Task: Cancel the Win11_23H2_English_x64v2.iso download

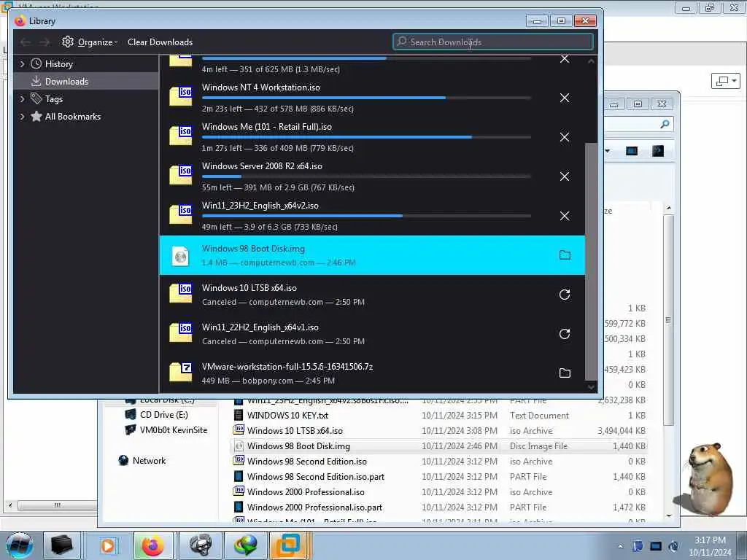Action: coord(565,216)
